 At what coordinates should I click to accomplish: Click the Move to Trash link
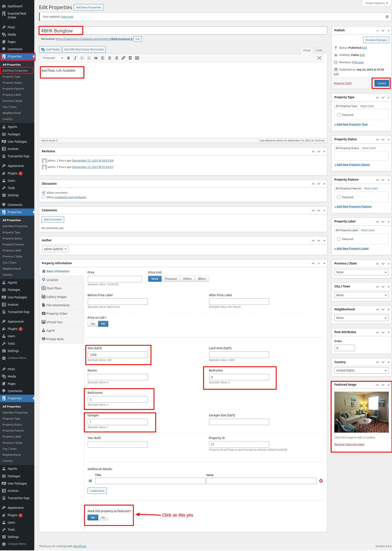point(342,83)
